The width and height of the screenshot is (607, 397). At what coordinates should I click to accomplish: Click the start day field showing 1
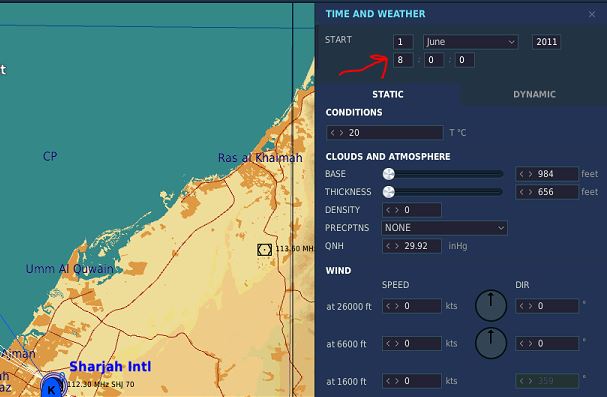(403, 42)
